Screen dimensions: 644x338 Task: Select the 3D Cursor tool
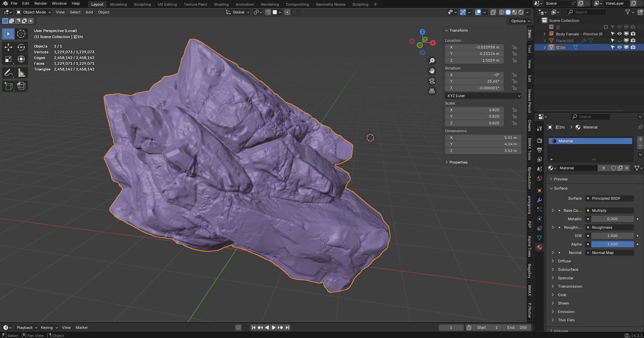21,34
